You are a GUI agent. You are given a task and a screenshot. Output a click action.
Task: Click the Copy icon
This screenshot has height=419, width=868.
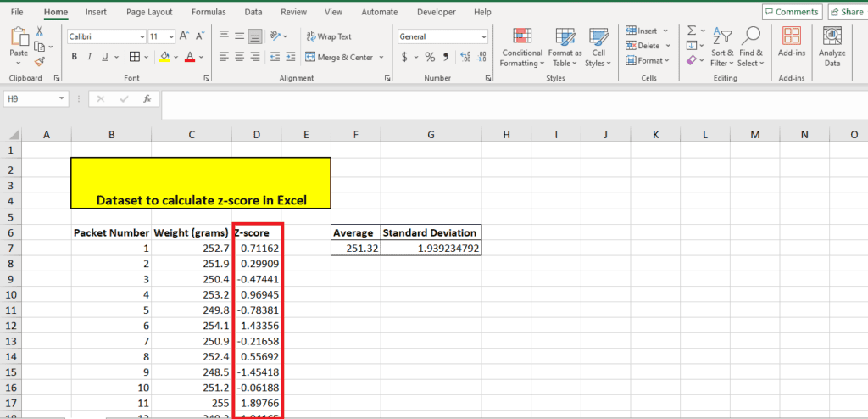pyautogui.click(x=40, y=47)
